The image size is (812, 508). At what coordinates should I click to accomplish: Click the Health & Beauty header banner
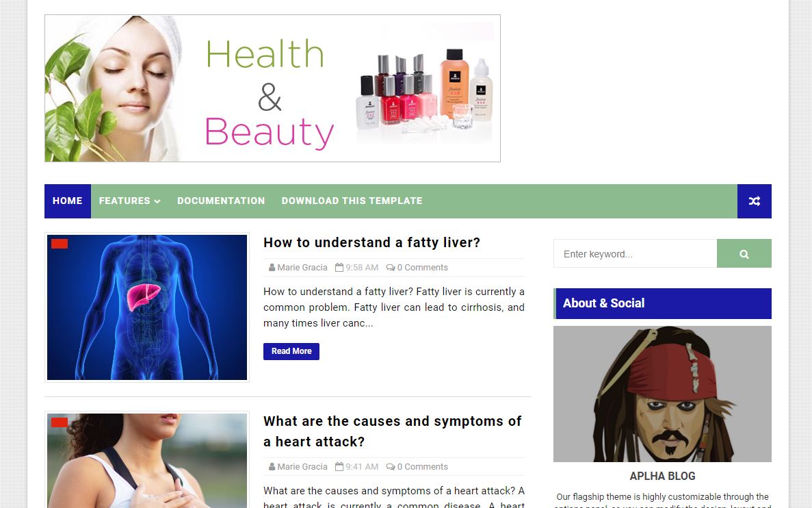tap(272, 88)
